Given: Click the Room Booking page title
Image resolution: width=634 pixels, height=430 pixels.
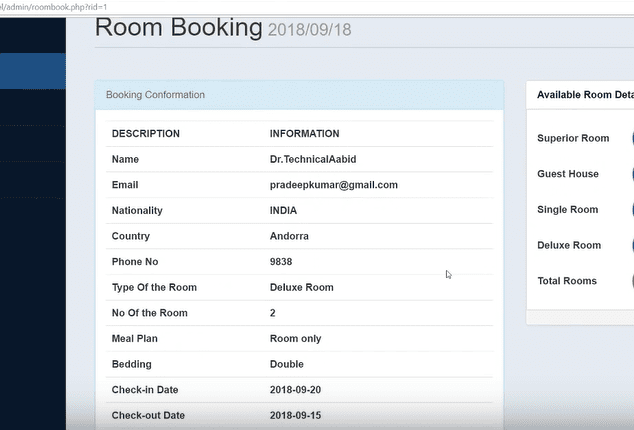Looking at the screenshot, I should (x=178, y=28).
